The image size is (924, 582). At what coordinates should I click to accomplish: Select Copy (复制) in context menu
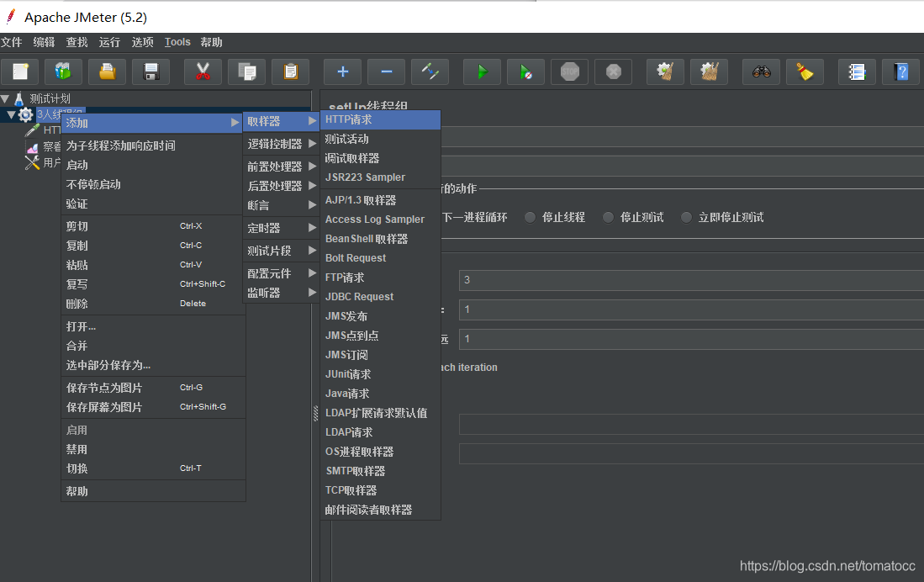point(153,246)
